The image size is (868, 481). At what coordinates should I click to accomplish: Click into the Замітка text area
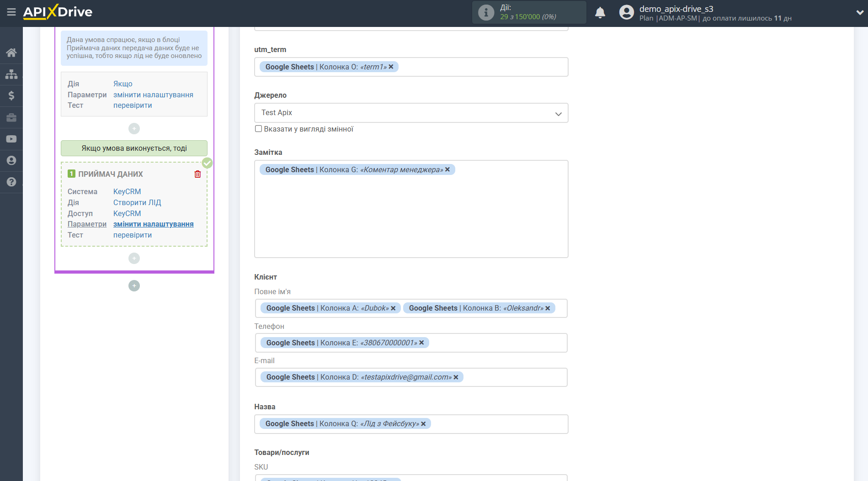click(x=411, y=209)
